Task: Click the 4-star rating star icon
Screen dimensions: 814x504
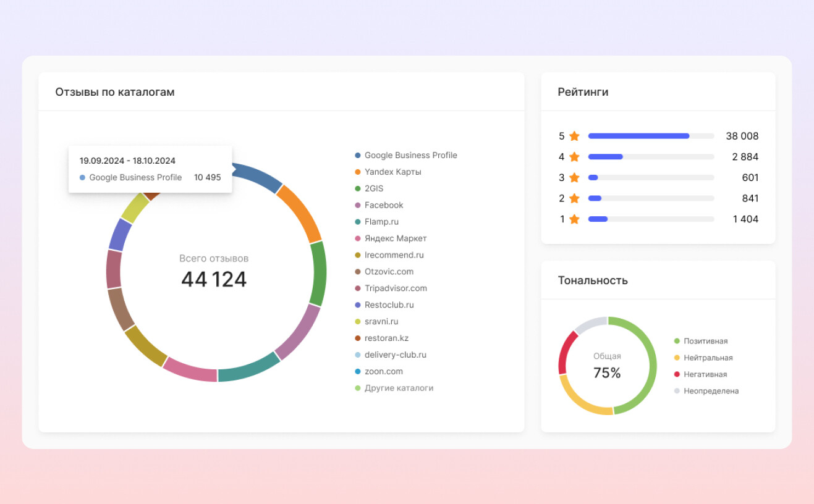Action: click(x=574, y=157)
